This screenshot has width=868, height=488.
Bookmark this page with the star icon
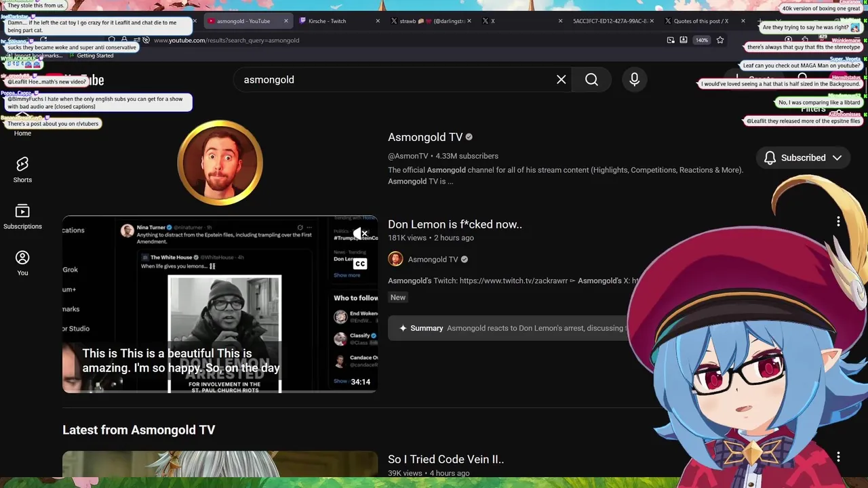click(x=720, y=40)
